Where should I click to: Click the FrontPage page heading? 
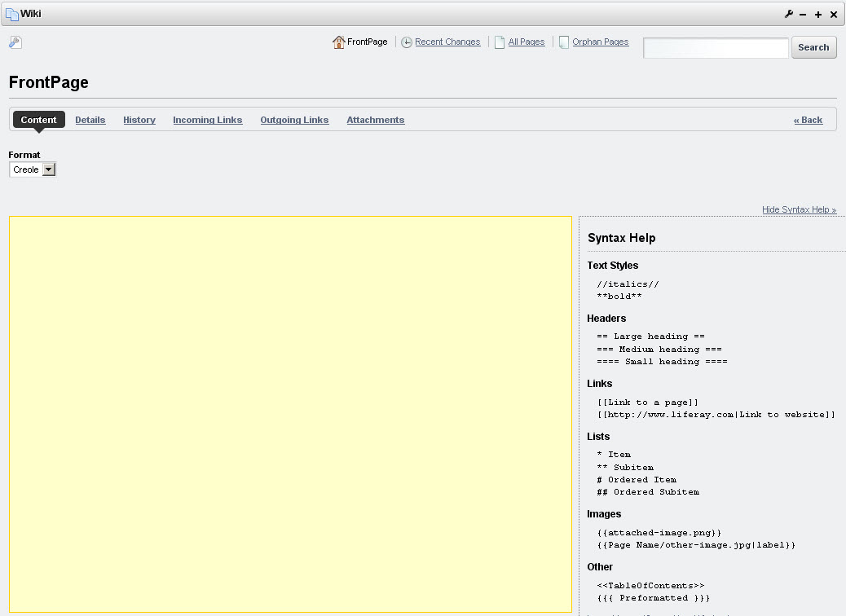(49, 82)
